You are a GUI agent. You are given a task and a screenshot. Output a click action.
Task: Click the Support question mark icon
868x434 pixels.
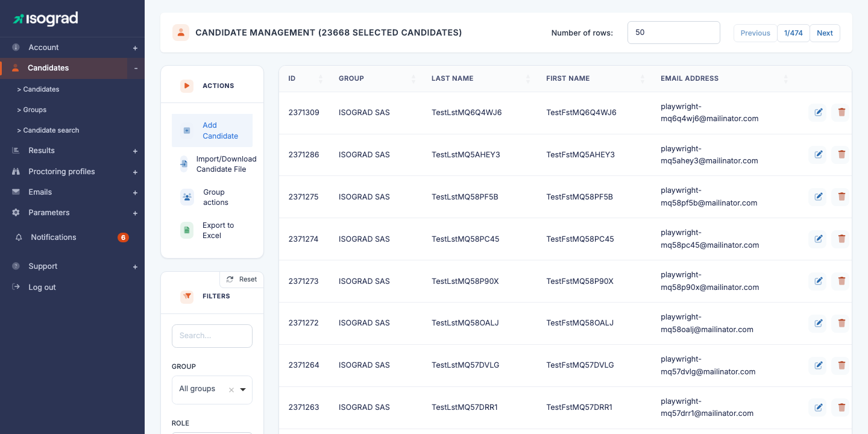(x=16, y=266)
